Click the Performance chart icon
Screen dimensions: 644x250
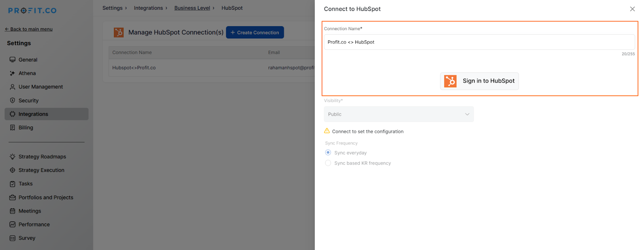[x=12, y=224]
